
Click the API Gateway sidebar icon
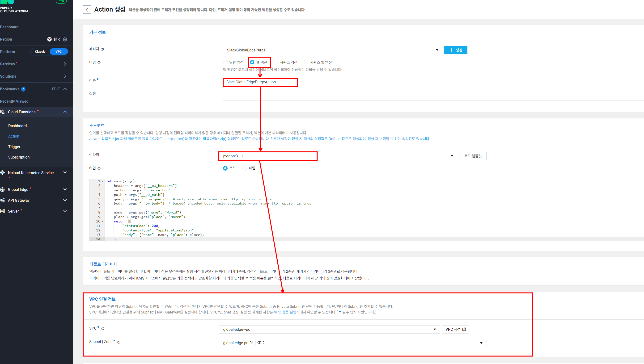[x=3, y=200]
